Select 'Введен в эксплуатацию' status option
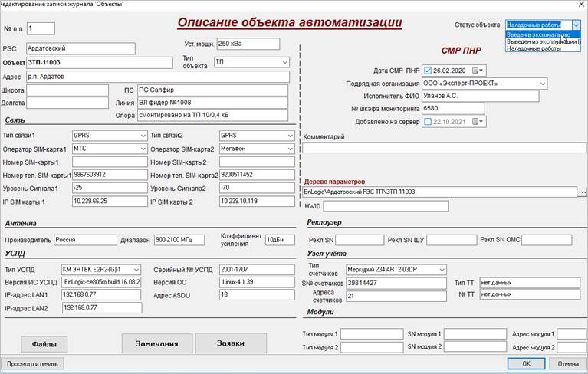 click(543, 34)
